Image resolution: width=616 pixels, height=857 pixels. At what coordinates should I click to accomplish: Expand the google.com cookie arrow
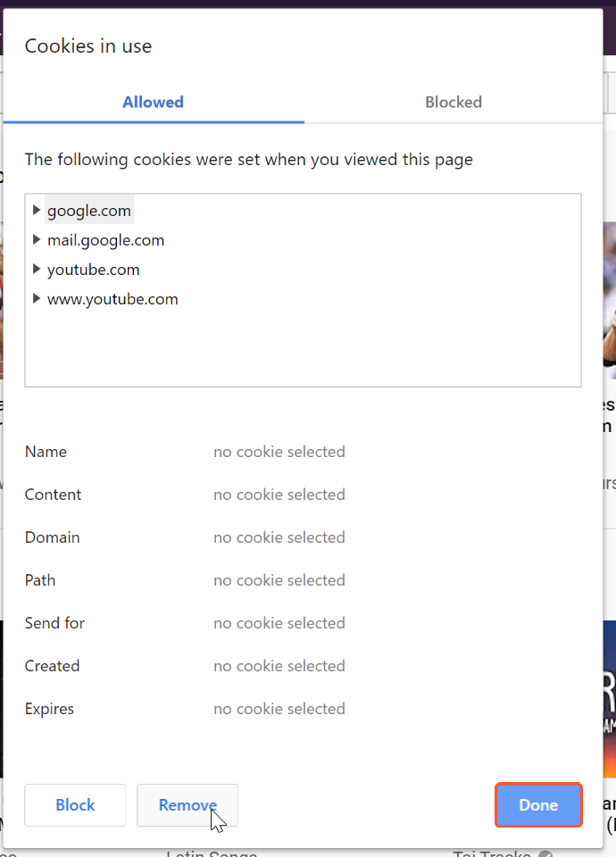pyautogui.click(x=37, y=210)
